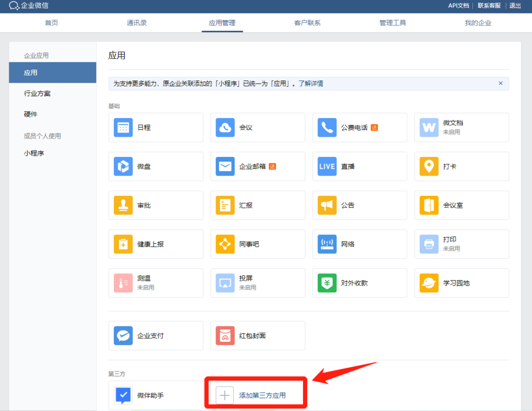
Task: Click the 同事吧 icon
Action: tap(225, 244)
